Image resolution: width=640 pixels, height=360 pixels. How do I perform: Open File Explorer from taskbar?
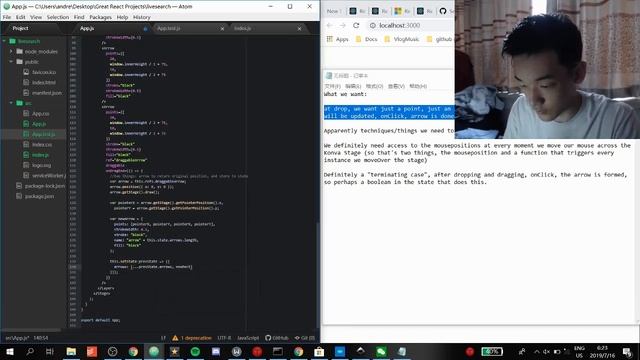click(x=71, y=351)
